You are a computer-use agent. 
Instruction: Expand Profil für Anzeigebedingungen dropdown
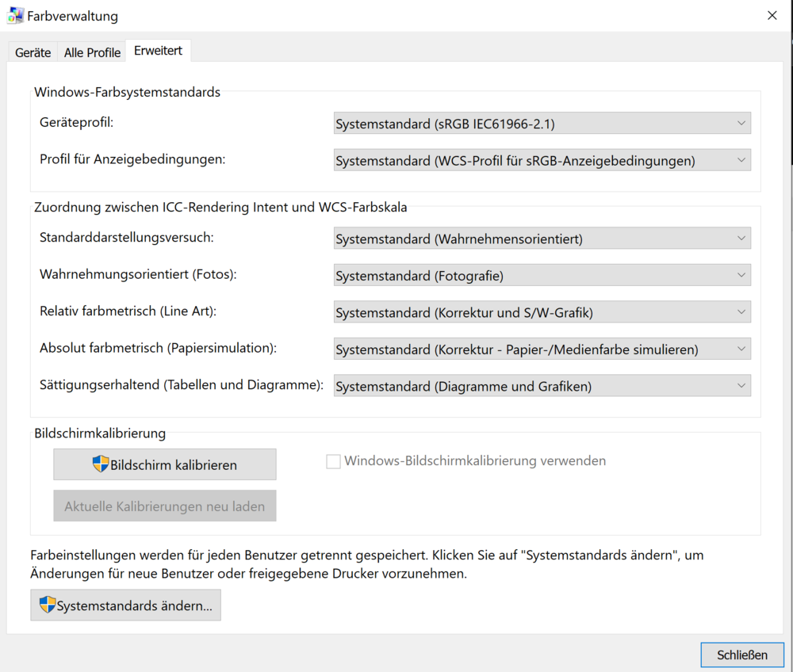click(x=542, y=161)
